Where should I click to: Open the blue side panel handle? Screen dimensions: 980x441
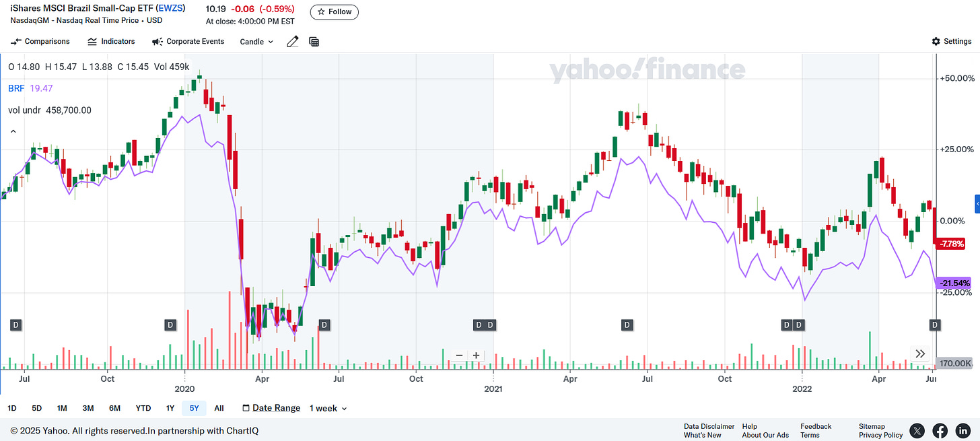(977, 204)
